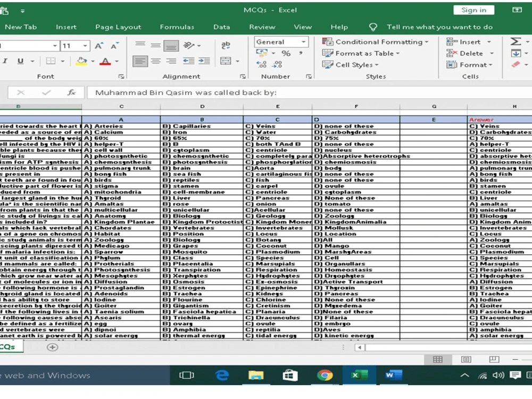Apply yellow fill color to cell
Viewport: 532px width, 399px height.
[x=81, y=61]
